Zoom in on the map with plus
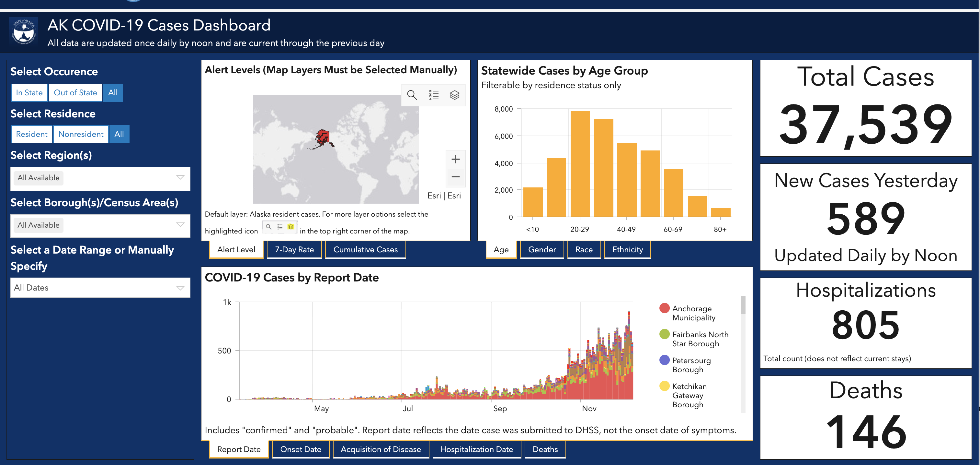 point(455,159)
